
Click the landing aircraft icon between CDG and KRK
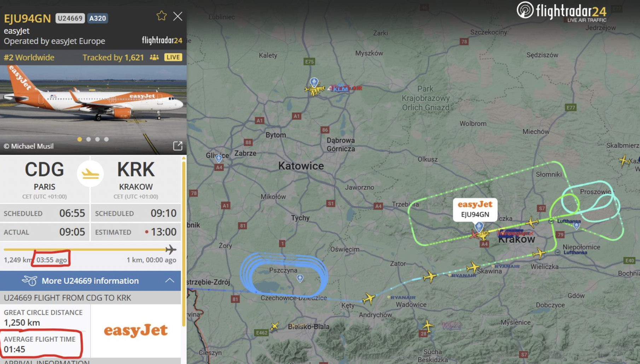[91, 174]
